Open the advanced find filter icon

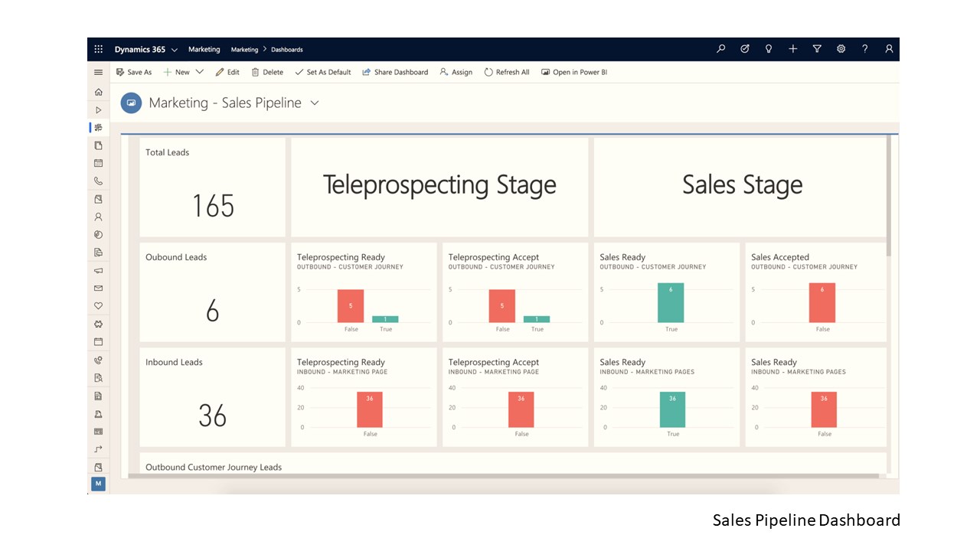817,49
